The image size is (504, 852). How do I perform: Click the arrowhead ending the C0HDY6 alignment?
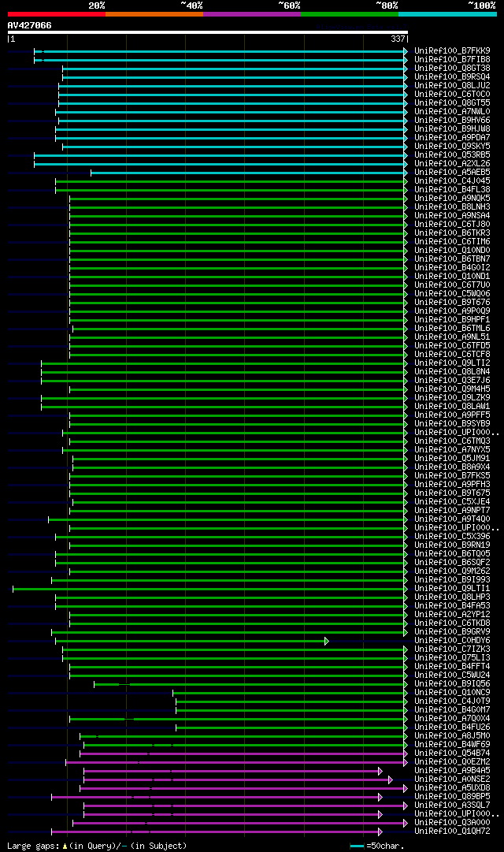[x=326, y=642]
